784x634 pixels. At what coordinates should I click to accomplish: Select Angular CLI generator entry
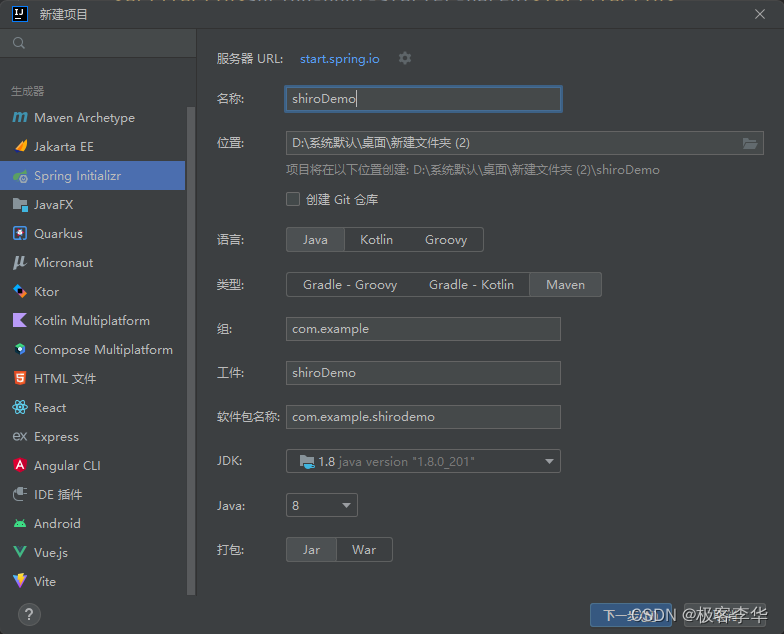click(92, 466)
